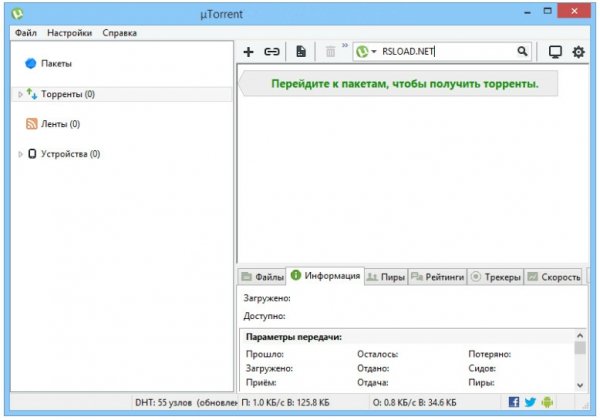
Task: Select Торренты (0) in the sidebar
Action: (x=122, y=94)
